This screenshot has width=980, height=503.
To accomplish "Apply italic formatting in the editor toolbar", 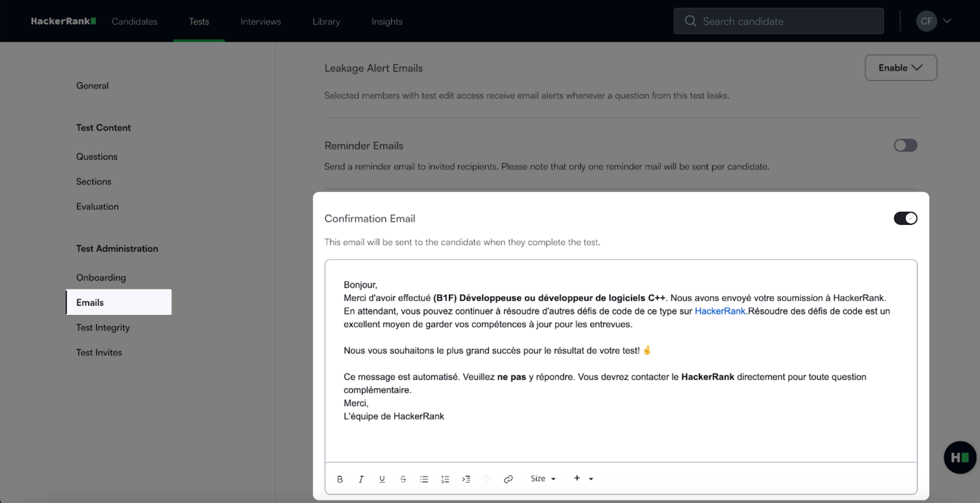I will tap(361, 479).
